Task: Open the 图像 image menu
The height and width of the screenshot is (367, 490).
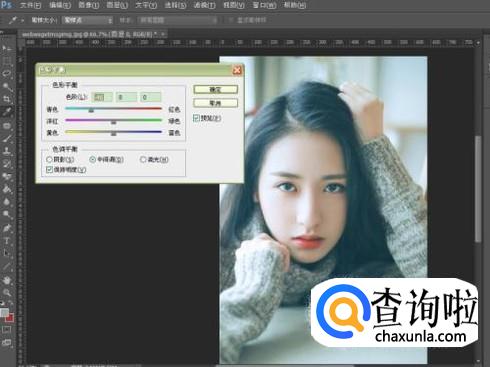Action: (88, 5)
